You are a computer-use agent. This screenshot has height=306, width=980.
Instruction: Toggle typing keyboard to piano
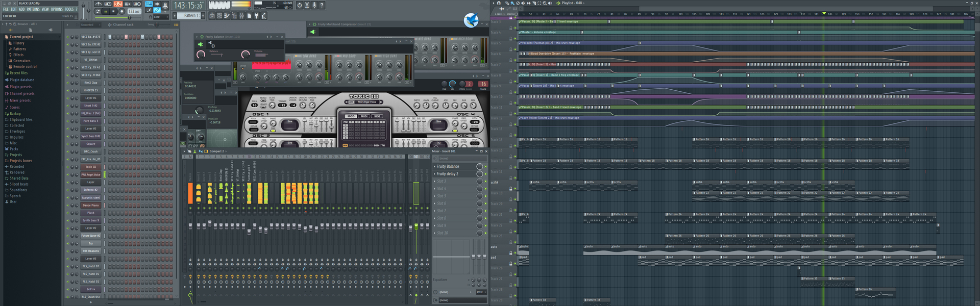tap(149, 4)
